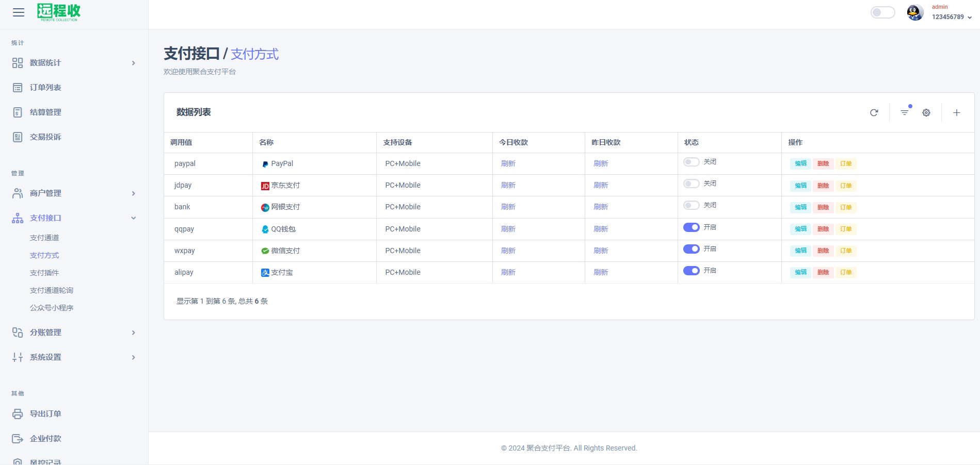Open the order list sidebar icon
The image size is (980, 465).
pyautogui.click(x=18, y=88)
